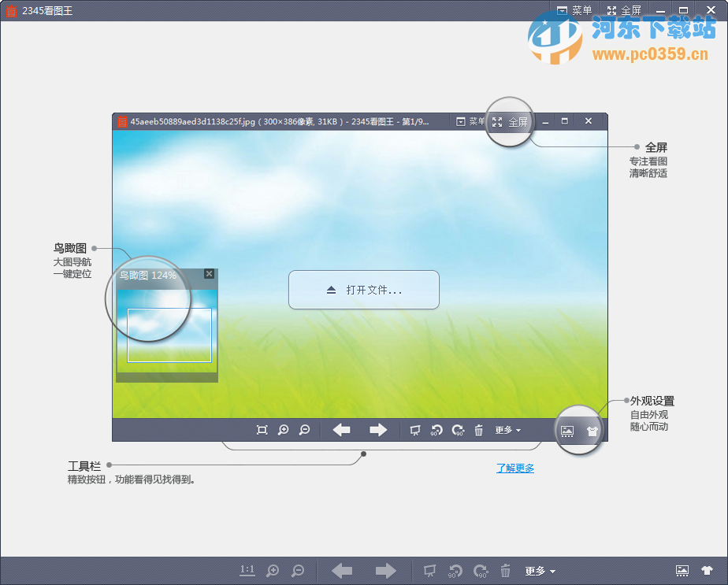Image resolution: width=728 pixels, height=585 pixels.
Task: Open the 菜单 dropdown on viewer titlebar
Action: click(473, 121)
